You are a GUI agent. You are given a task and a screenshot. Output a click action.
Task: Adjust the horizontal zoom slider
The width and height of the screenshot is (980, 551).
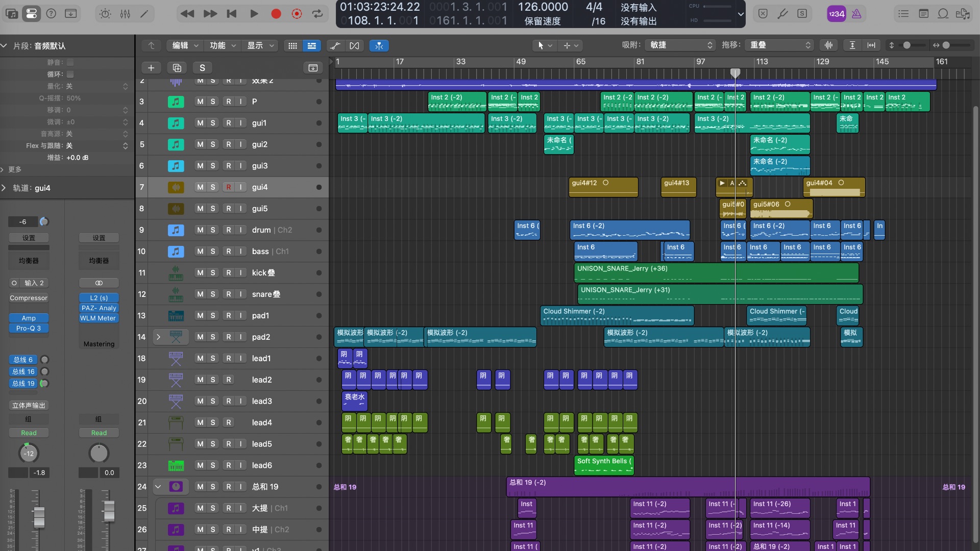click(x=946, y=45)
